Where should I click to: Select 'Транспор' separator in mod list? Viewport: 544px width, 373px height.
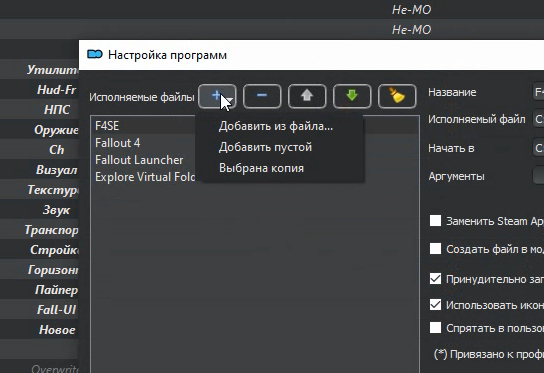pyautogui.click(x=39, y=230)
